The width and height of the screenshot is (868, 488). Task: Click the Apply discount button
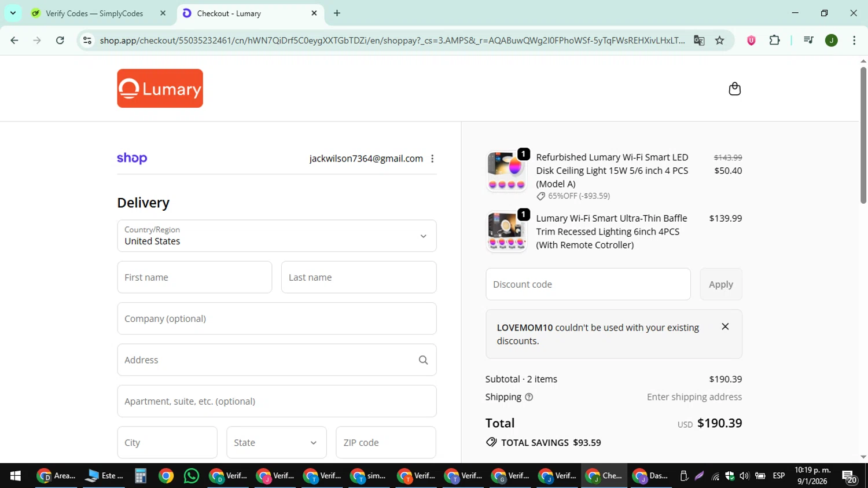point(721,284)
